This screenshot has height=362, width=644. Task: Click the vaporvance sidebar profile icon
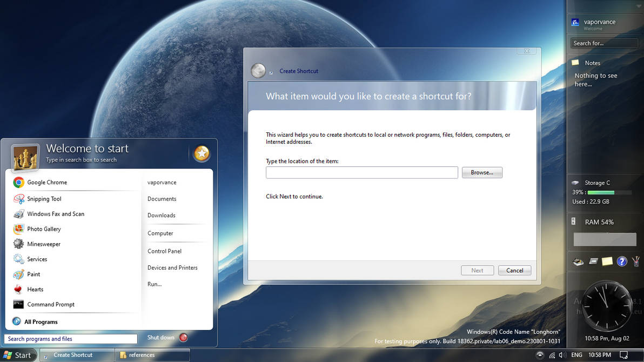(575, 22)
